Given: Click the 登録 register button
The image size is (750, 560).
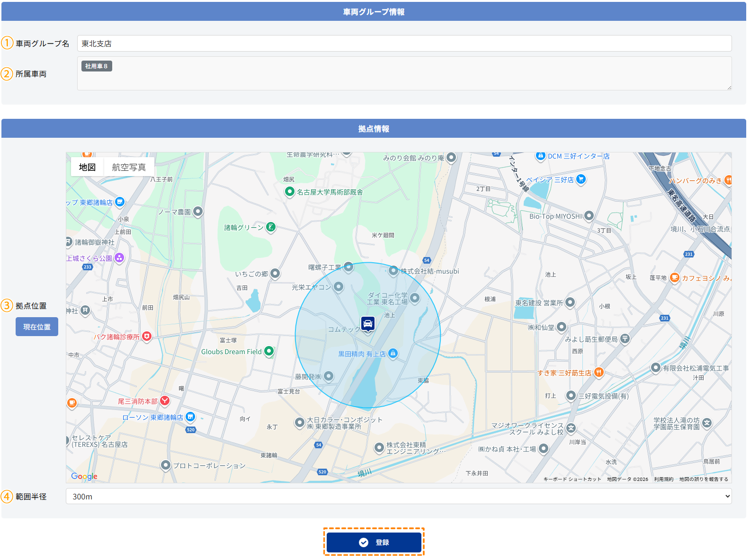Looking at the screenshot, I should click(374, 542).
